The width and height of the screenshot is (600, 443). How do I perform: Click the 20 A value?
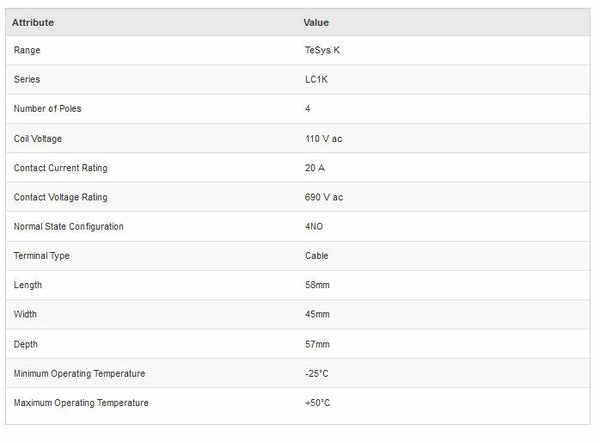coord(315,167)
